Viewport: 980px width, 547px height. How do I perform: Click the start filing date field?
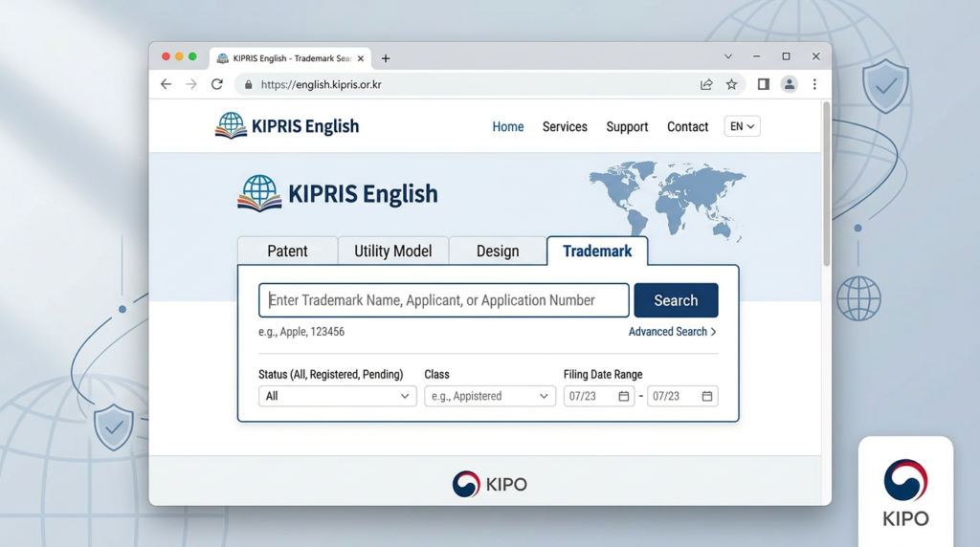599,396
